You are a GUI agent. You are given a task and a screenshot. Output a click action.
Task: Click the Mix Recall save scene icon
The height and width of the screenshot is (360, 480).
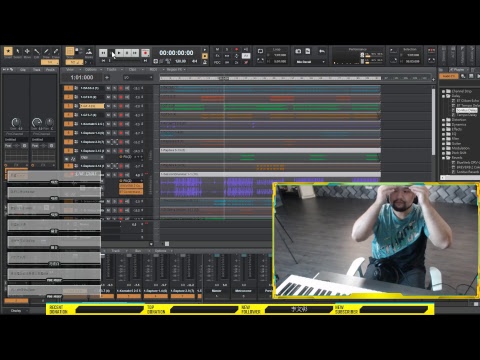[298, 51]
